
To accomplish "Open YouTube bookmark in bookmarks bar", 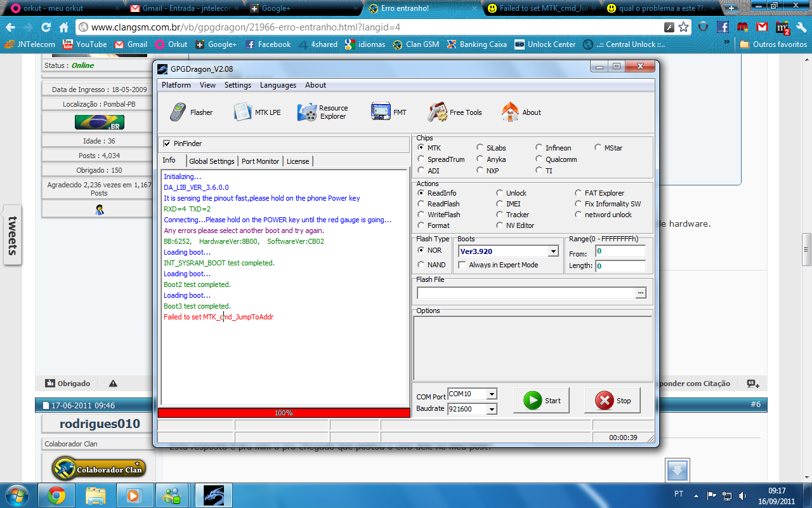I will click(84, 44).
